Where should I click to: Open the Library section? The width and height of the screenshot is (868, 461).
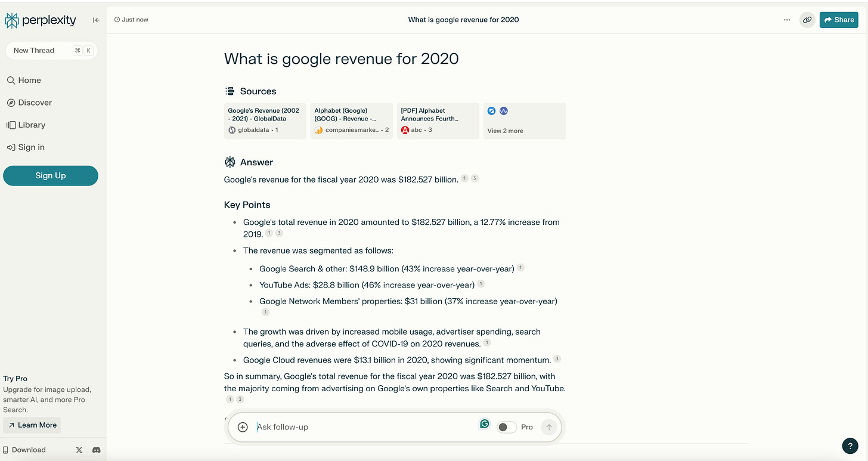coord(31,125)
